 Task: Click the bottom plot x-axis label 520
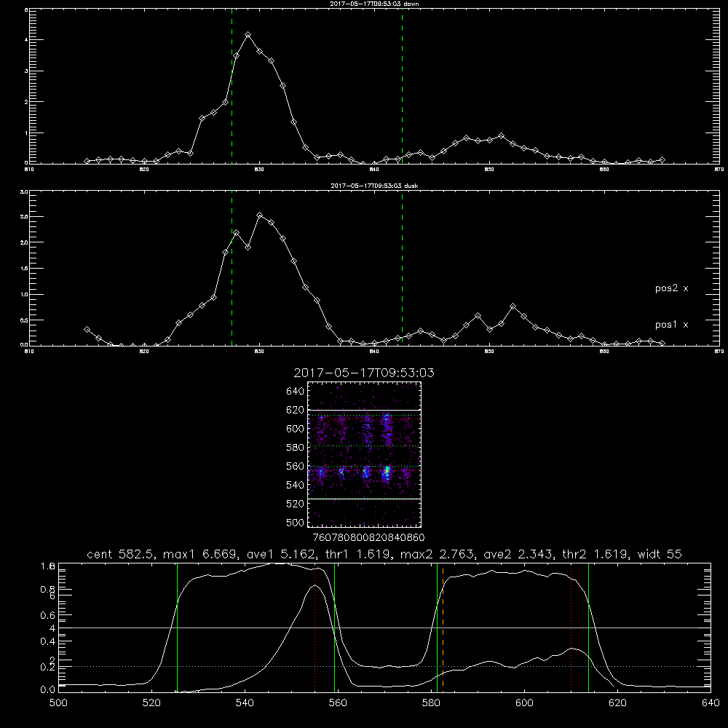click(151, 703)
